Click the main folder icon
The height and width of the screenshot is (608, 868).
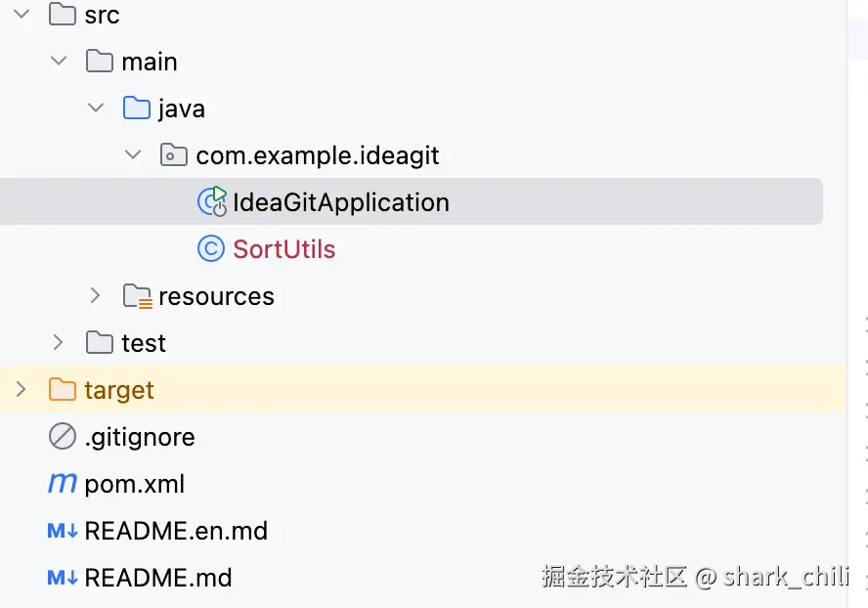point(99,62)
